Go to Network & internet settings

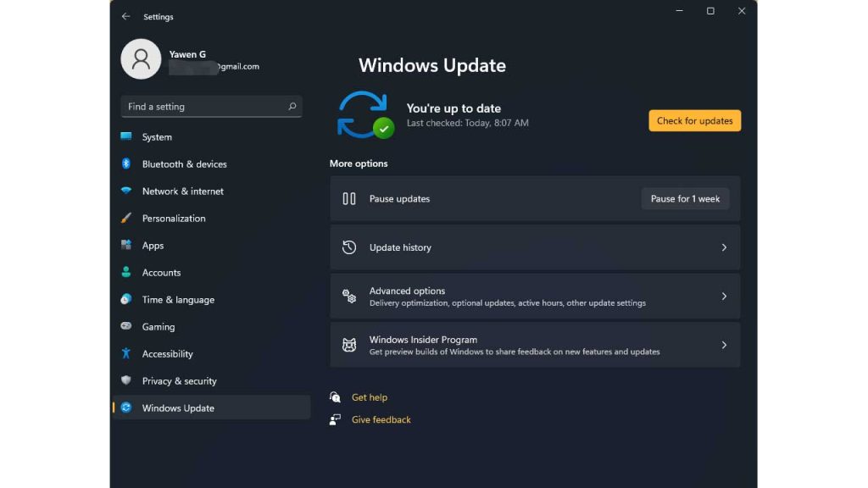point(211,191)
